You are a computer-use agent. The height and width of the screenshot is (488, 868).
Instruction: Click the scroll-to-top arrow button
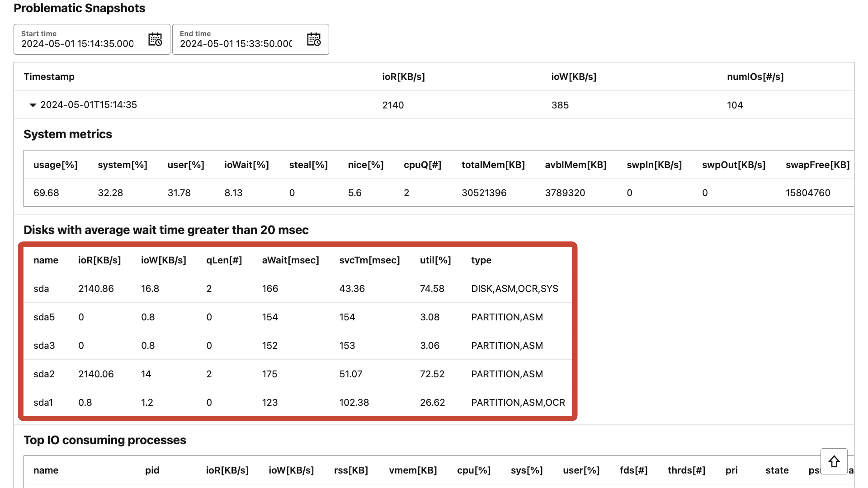(x=834, y=461)
